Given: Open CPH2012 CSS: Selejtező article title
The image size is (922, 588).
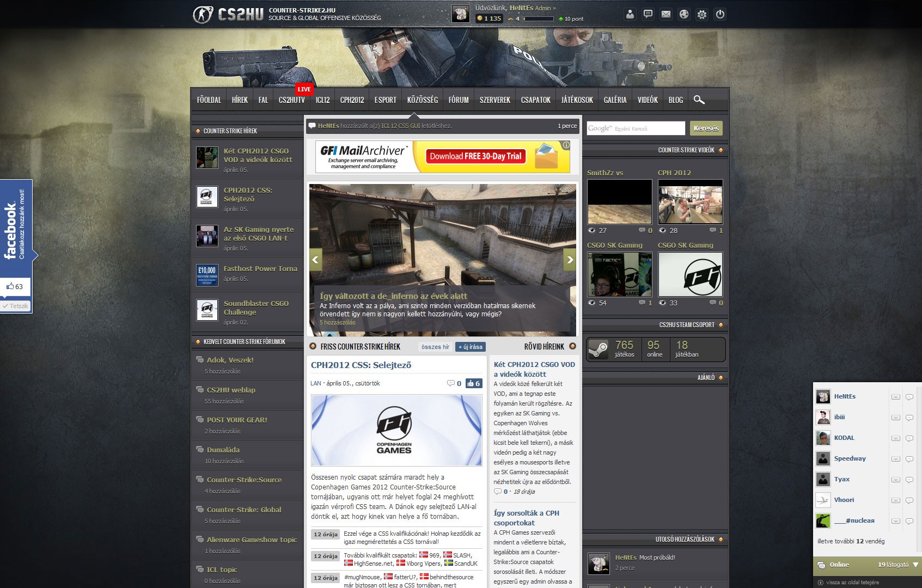Looking at the screenshot, I should pos(361,365).
